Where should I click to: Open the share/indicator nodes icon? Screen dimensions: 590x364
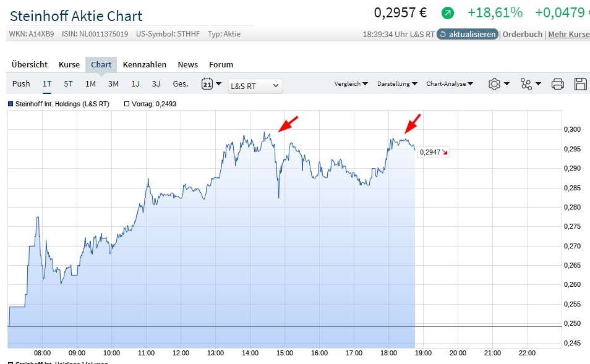point(526,84)
